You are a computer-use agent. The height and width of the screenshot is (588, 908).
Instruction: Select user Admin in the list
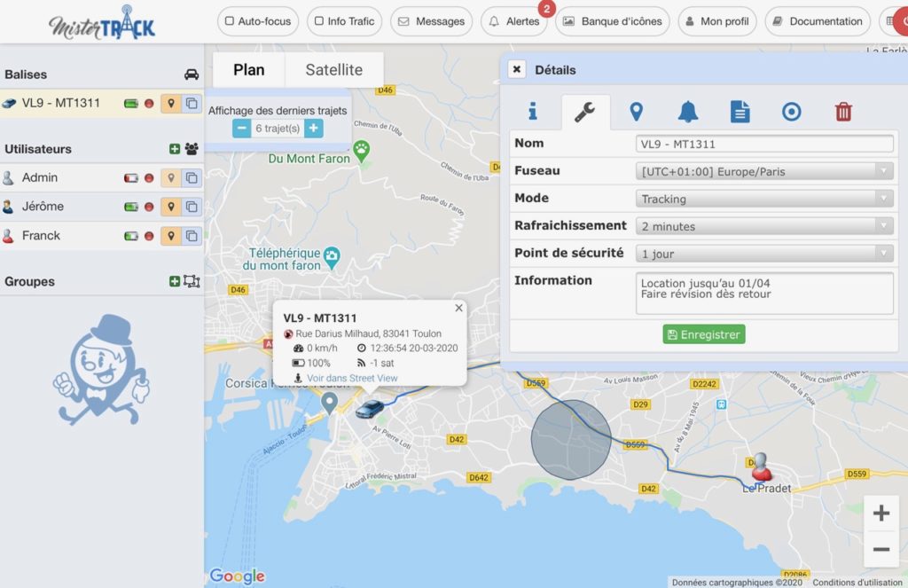39,177
